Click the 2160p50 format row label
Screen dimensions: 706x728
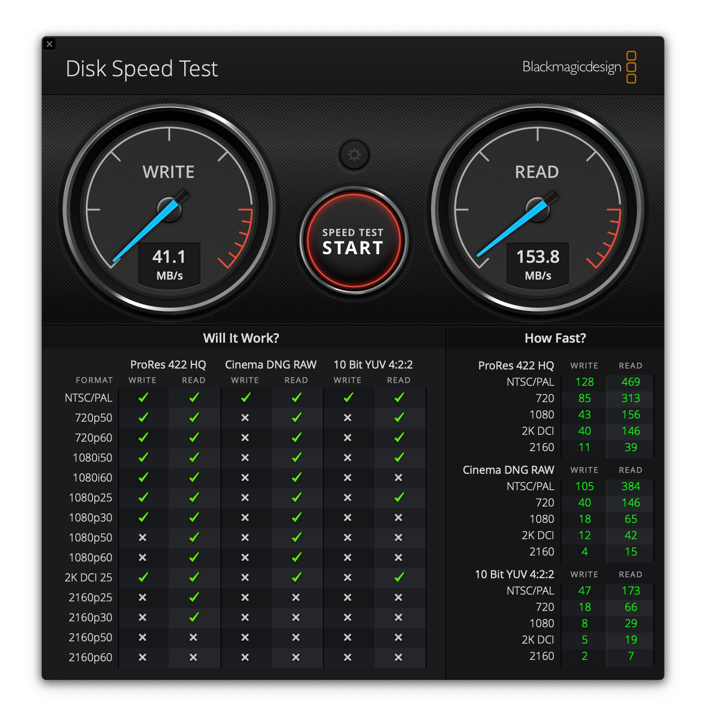[x=90, y=638]
